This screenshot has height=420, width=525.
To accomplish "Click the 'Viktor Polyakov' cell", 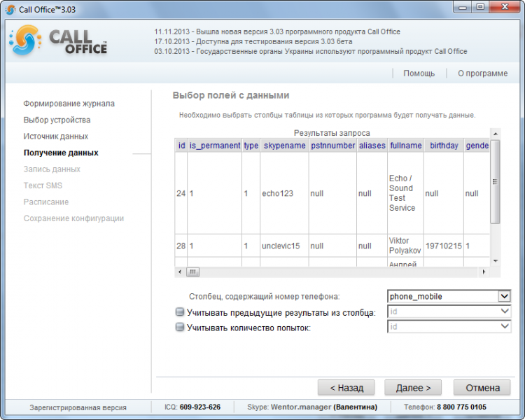I will tap(405, 246).
